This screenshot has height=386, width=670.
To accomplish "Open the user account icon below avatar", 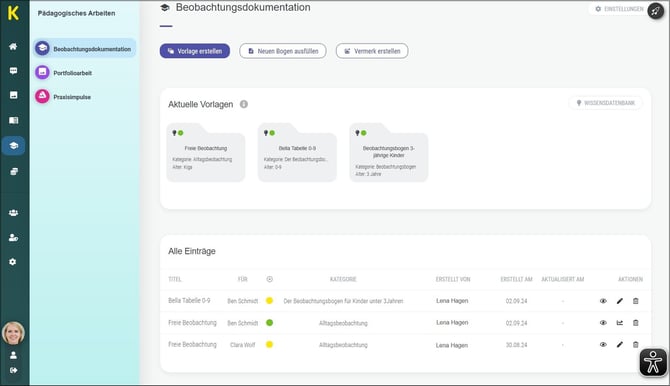I will (x=13, y=355).
